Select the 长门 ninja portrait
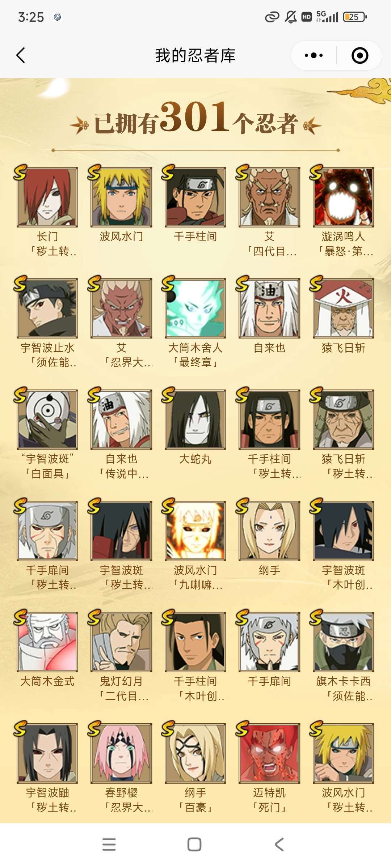 [47, 197]
